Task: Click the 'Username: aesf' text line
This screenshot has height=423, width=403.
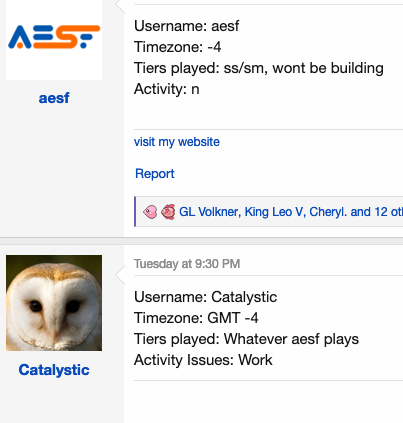Action: click(x=187, y=26)
